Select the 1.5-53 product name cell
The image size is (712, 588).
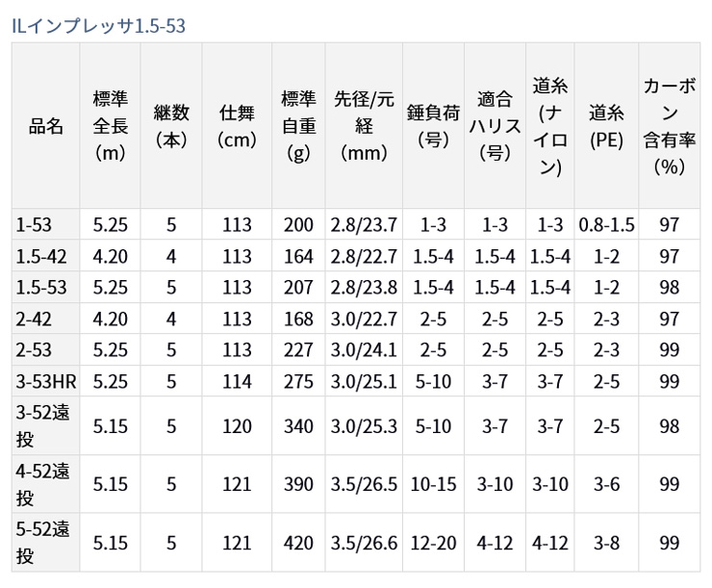point(39,288)
